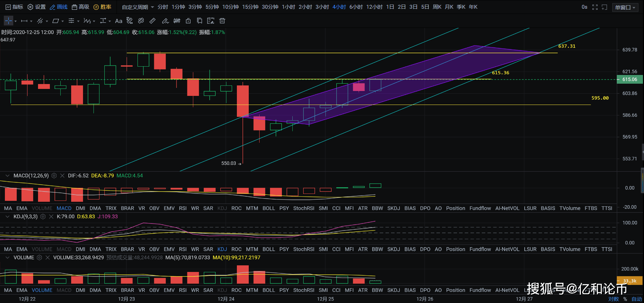644x303 pixels.
Task: Open VOLUME indicator settings gear
Action: tap(39, 258)
